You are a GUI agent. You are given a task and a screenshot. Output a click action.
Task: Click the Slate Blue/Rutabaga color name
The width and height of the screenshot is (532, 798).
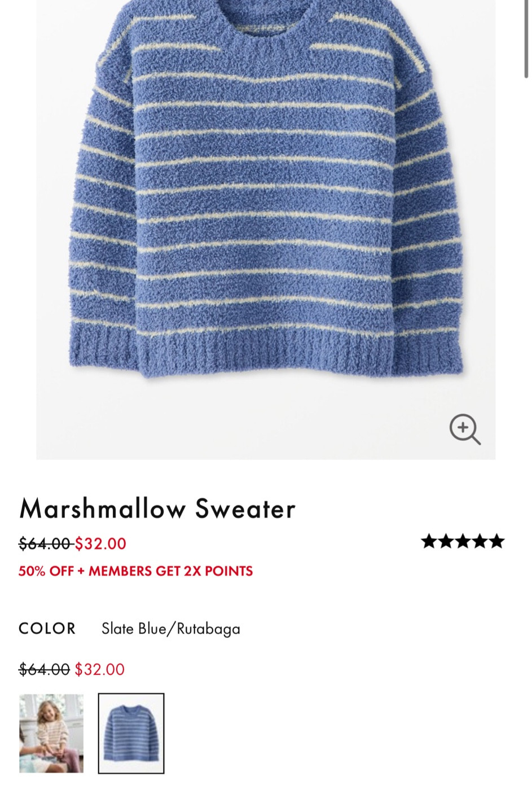tap(171, 629)
